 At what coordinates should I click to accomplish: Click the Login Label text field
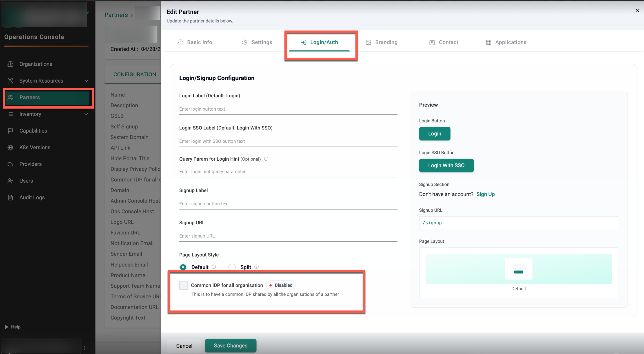click(288, 109)
